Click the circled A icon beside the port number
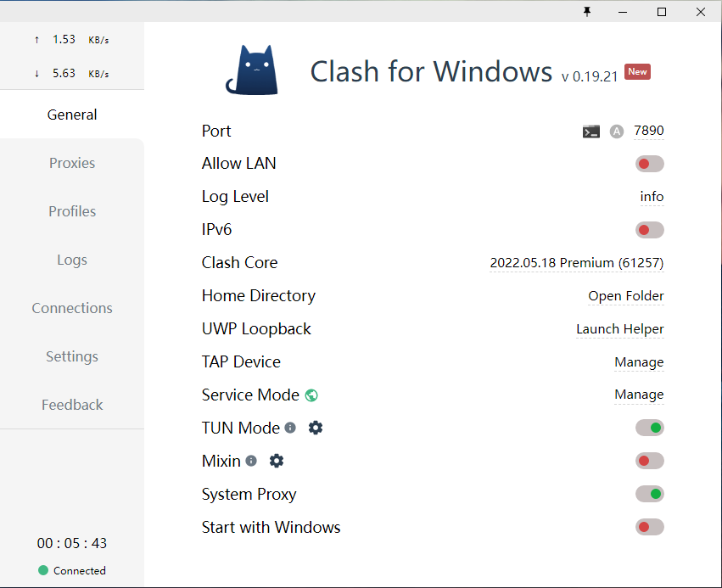The height and width of the screenshot is (588, 722). point(616,132)
